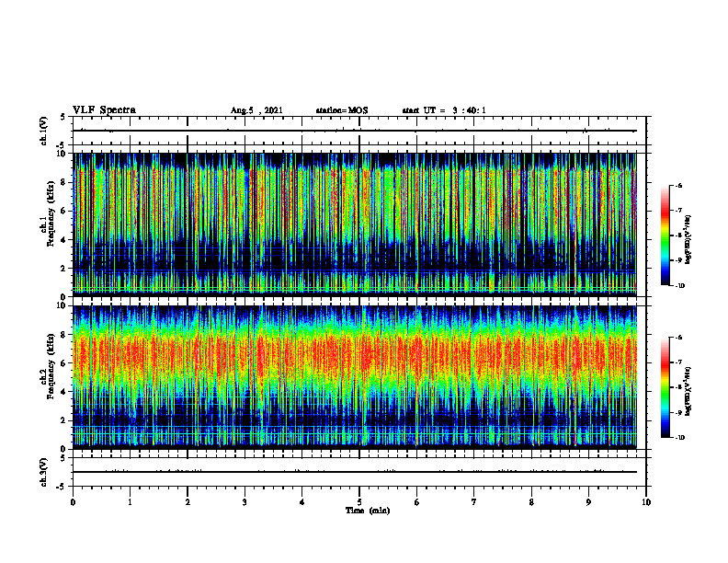Click the "2" tick on ch.2 frequency axis

(65, 420)
